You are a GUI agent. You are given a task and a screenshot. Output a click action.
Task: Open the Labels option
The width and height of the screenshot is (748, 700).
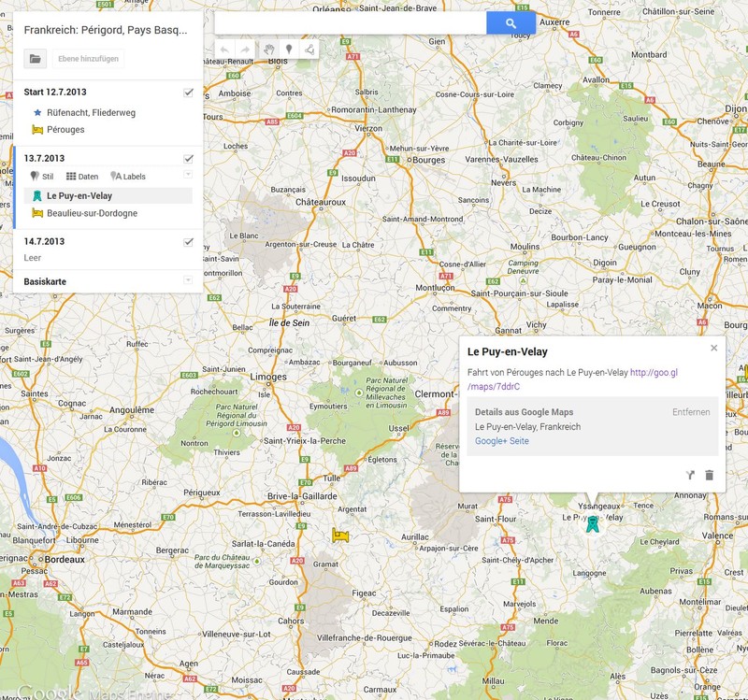tap(128, 176)
